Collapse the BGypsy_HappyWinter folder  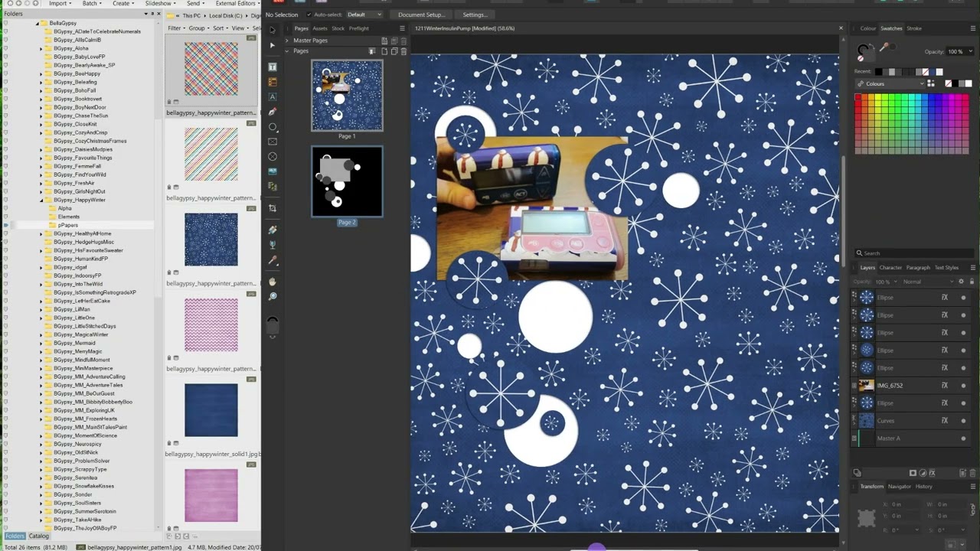pyautogui.click(x=41, y=200)
